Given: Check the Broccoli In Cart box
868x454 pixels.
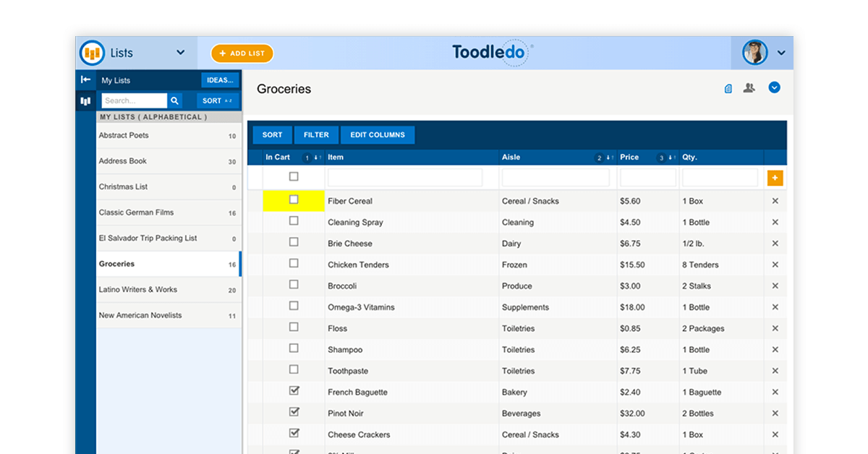Looking at the screenshot, I should tap(294, 285).
